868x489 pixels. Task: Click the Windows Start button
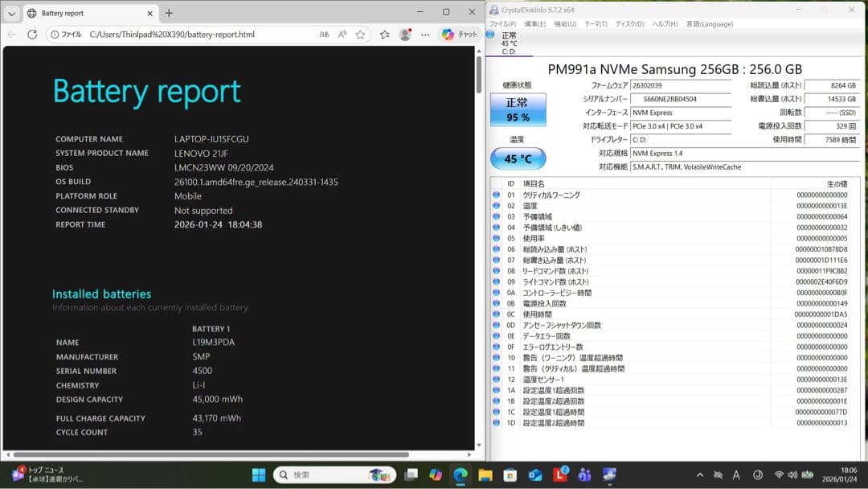tap(257, 475)
